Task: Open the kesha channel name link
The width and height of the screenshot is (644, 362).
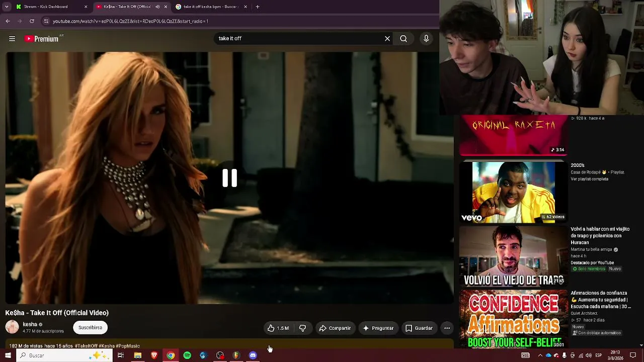Action: (x=30, y=324)
